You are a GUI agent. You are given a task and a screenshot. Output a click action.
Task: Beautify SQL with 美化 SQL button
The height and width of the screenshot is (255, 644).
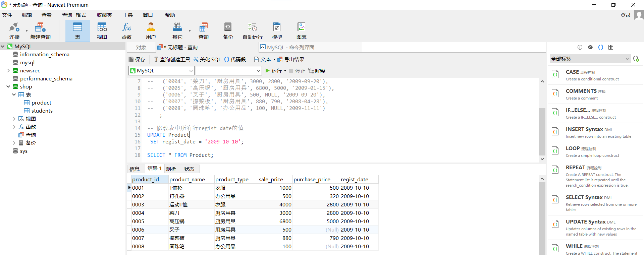[207, 59]
